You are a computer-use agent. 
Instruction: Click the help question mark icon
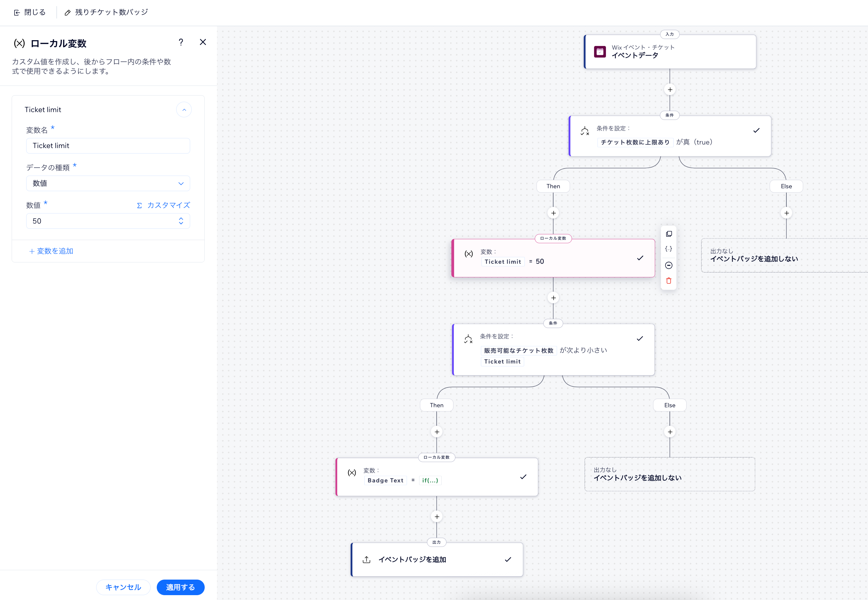click(x=181, y=42)
